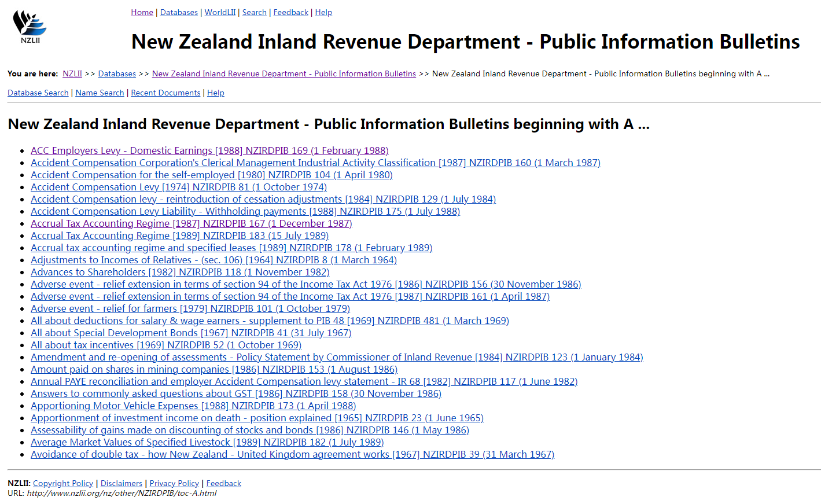This screenshot has width=821, height=504.
Task: Open discounting of stocks and bonds bulletin
Action: click(x=250, y=430)
